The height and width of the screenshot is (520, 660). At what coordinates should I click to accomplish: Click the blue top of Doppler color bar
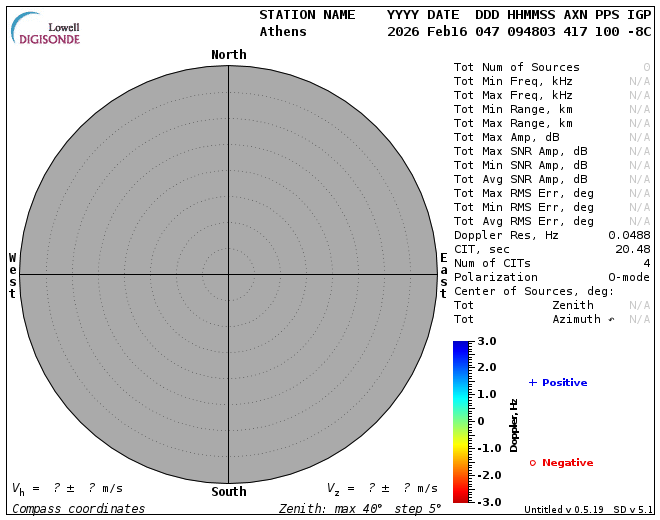(461, 347)
